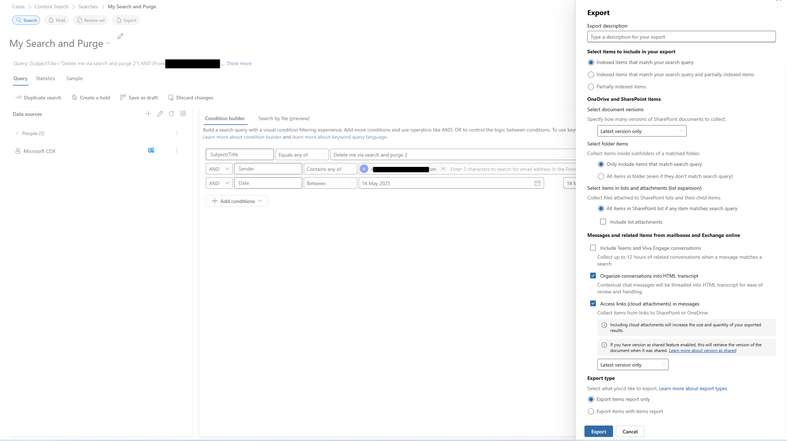Click the Review set toolbar button
Viewport: 787px width, 441px height.
click(91, 20)
